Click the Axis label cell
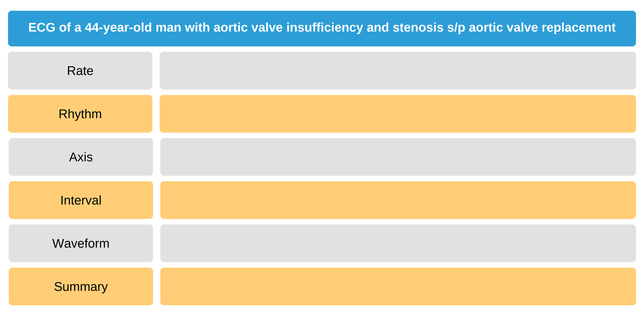The height and width of the screenshot is (315, 644). click(81, 157)
